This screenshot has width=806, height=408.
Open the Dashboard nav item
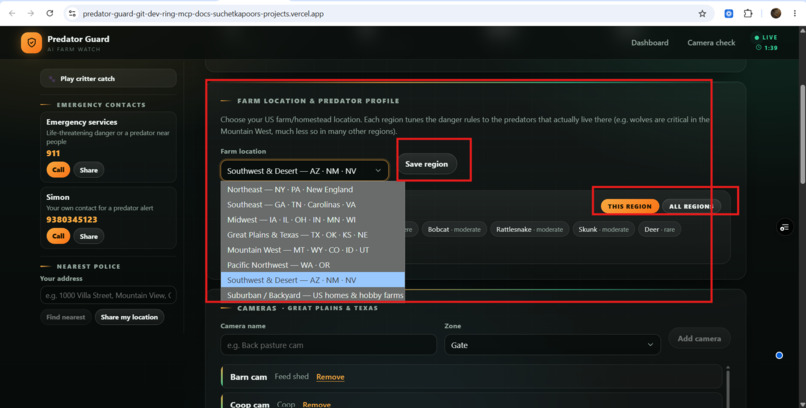point(650,43)
